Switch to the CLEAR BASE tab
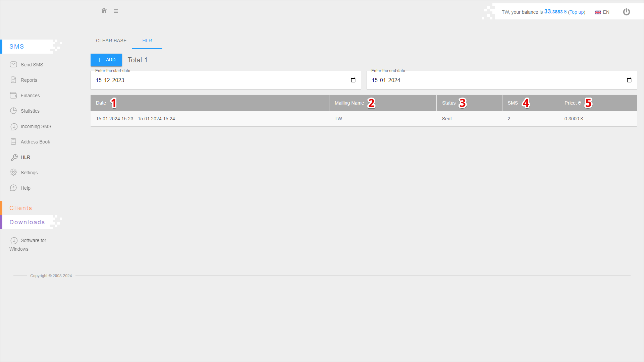 (111, 41)
